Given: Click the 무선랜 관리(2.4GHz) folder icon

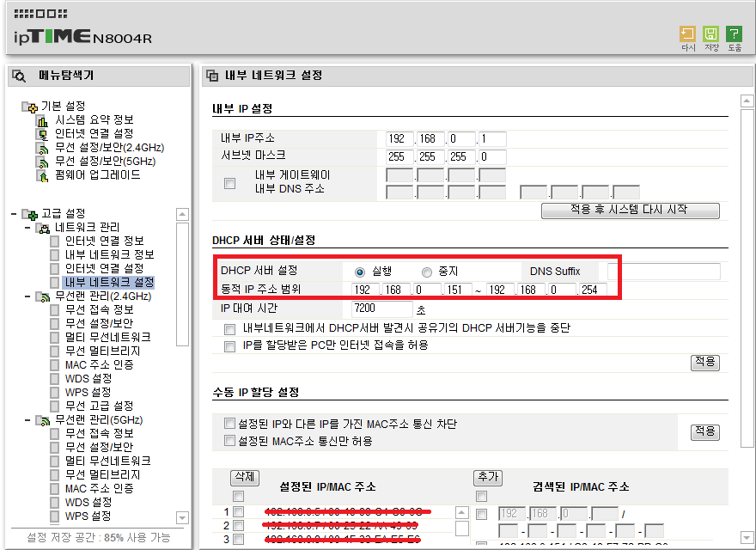Looking at the screenshot, I should pyautogui.click(x=43, y=296).
